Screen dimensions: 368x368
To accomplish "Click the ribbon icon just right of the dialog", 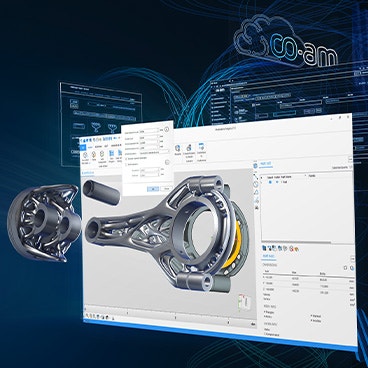I will 178,149.
